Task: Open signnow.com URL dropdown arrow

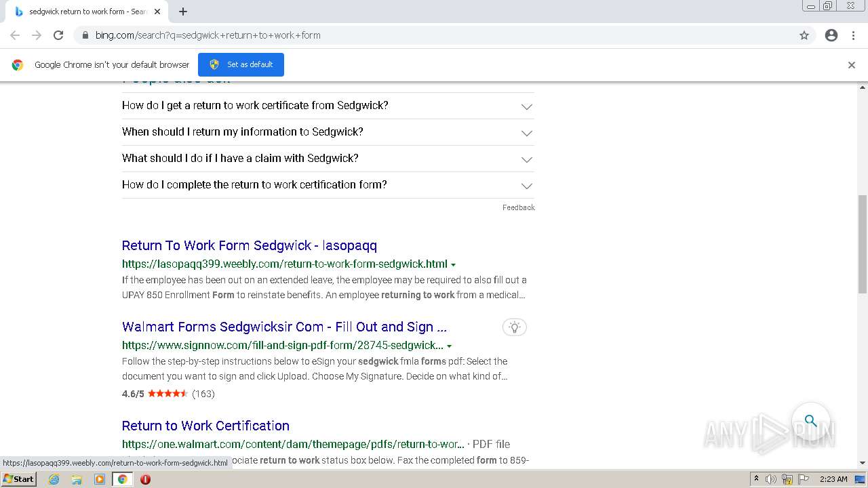Action: [x=449, y=346]
